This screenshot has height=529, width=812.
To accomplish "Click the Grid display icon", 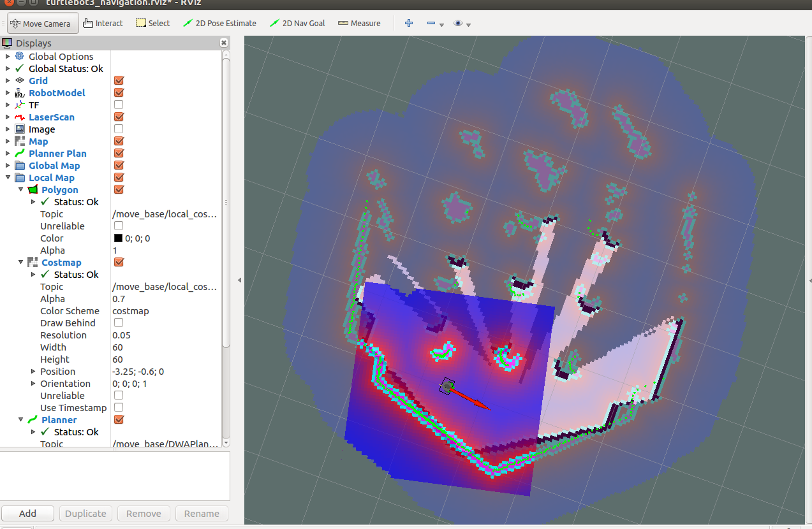I will point(19,80).
